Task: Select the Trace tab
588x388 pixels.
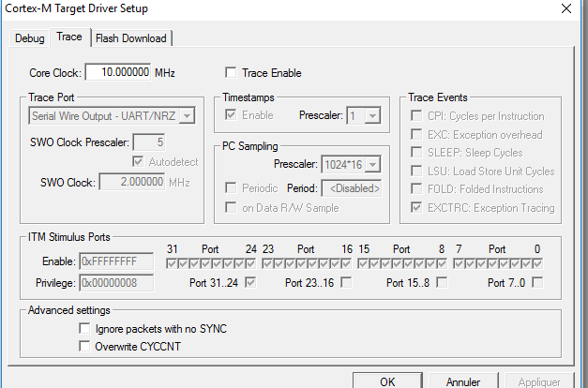Action: click(69, 37)
